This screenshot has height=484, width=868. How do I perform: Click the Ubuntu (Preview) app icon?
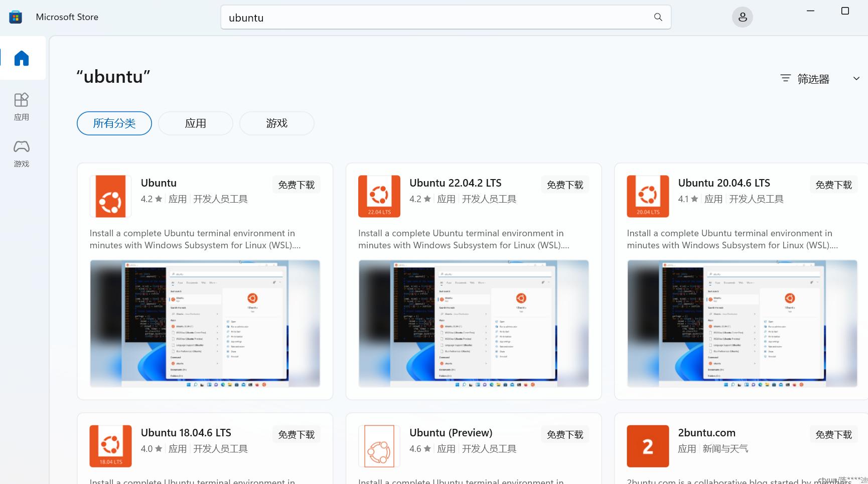[x=379, y=446]
